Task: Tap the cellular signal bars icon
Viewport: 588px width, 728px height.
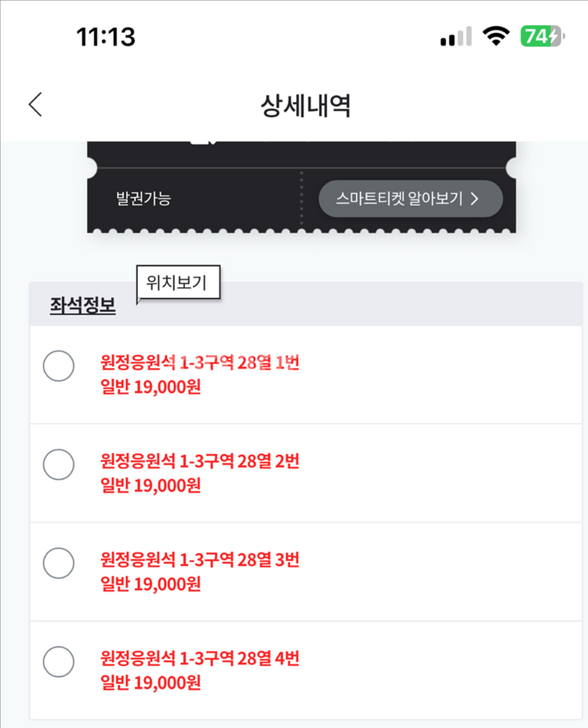Action: (x=456, y=37)
